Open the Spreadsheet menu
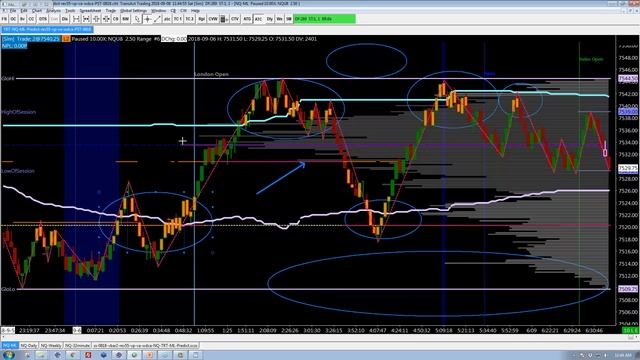The image size is (640, 360). pyautogui.click(x=90, y=11)
